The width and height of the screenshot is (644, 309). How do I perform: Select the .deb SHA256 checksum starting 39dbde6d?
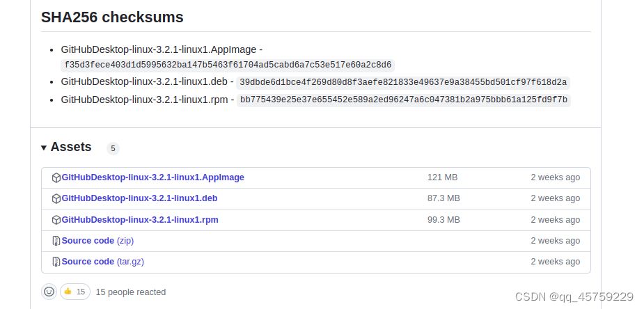[403, 83]
